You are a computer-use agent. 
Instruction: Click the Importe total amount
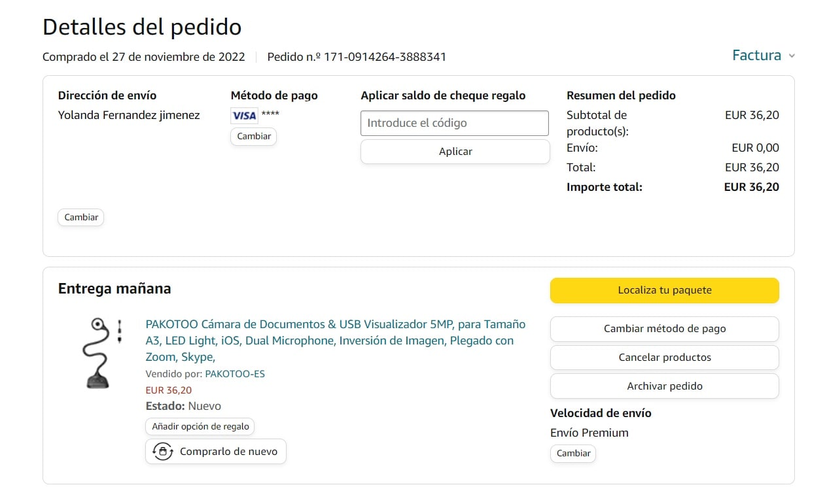(x=751, y=187)
